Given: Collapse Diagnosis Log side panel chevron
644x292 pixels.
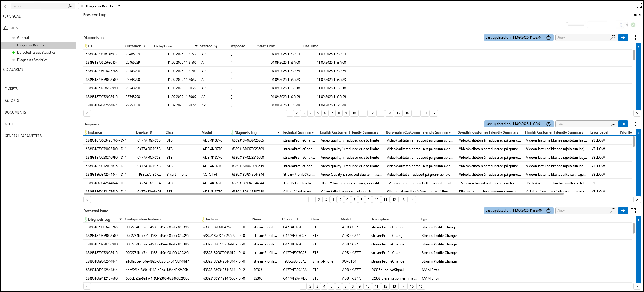Looking at the screenshot, I should [x=639, y=47].
